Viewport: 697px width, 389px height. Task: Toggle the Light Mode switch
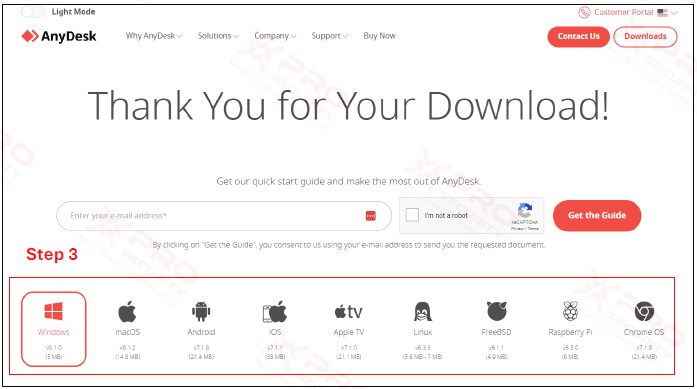point(33,12)
